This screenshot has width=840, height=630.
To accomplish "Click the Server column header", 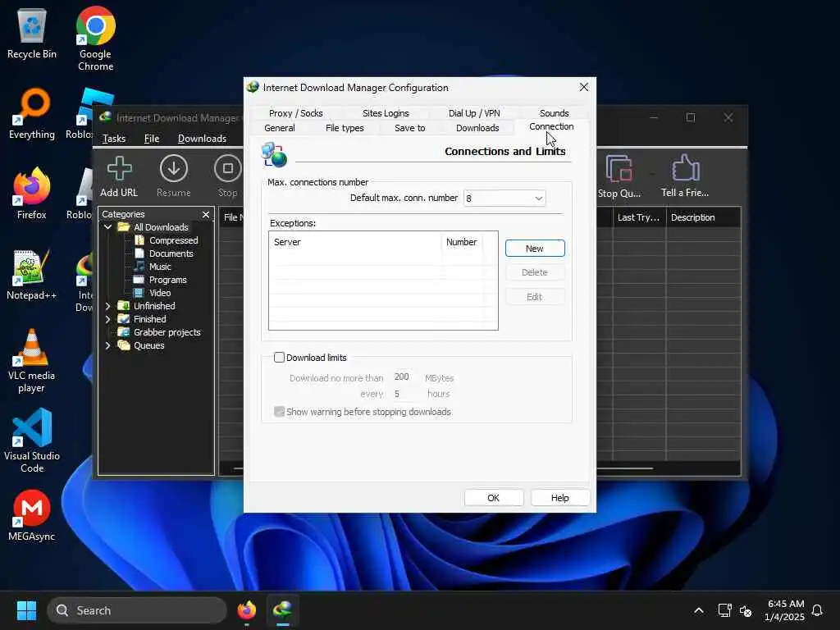I will tap(355, 242).
